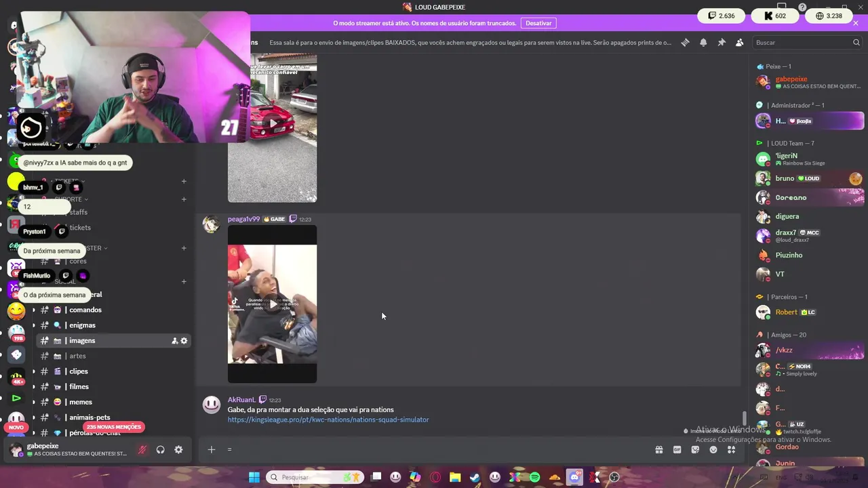Open OBS Studio from the taskbar

click(x=614, y=477)
